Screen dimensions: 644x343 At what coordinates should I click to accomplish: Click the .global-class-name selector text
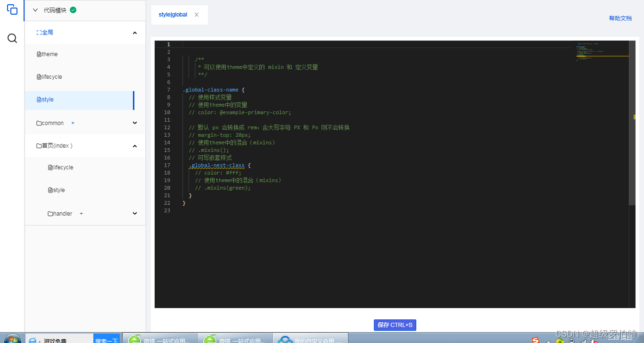tap(211, 90)
